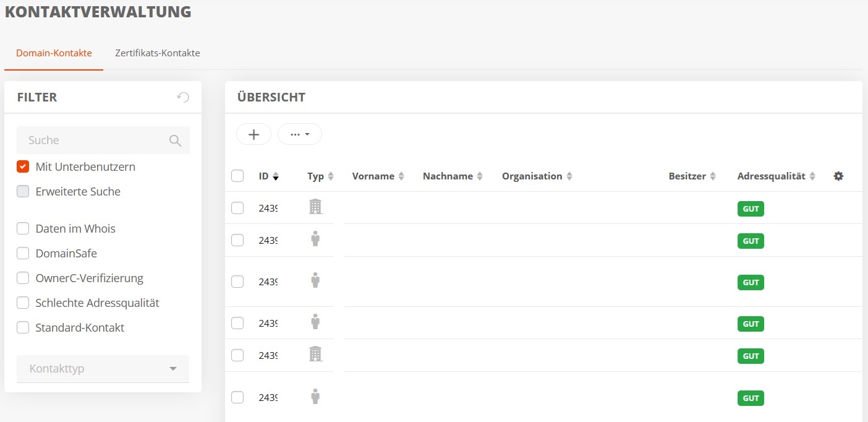Select all contacts via header checkbox
Image resolution: width=868 pixels, height=422 pixels.
pyautogui.click(x=237, y=176)
